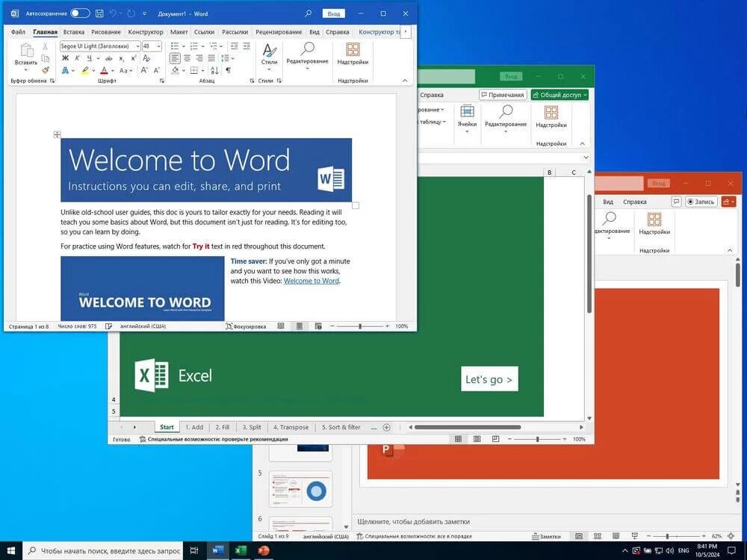Switch Excel to Page Layout view icon
The image size is (747, 560).
point(477,439)
